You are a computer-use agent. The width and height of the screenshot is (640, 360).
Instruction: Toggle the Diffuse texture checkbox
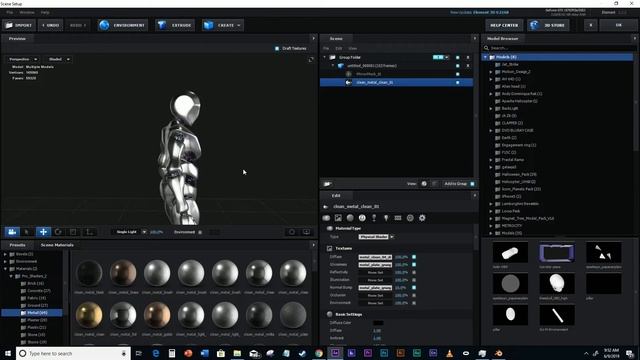coord(414,257)
